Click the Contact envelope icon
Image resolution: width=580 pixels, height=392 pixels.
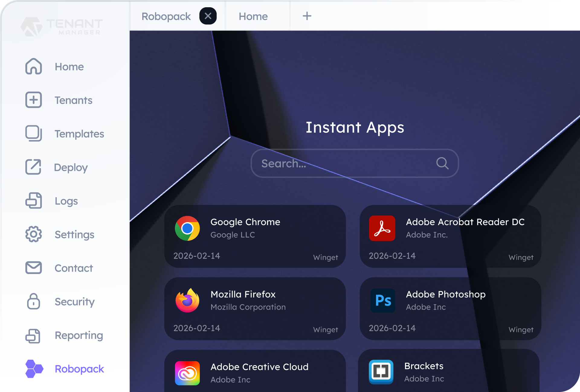[x=34, y=268]
